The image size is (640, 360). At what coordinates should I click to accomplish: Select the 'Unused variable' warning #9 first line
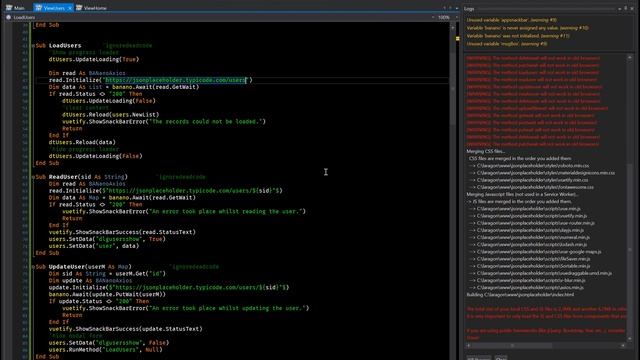click(x=511, y=20)
